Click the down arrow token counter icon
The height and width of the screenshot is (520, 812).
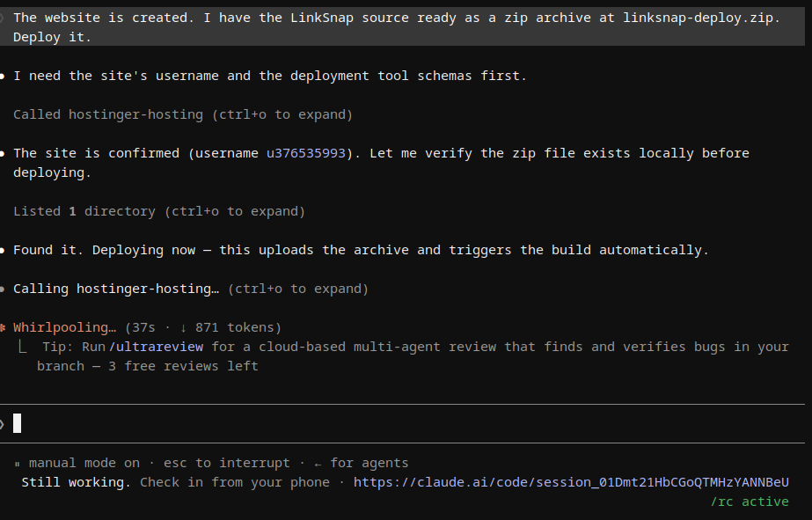183,327
